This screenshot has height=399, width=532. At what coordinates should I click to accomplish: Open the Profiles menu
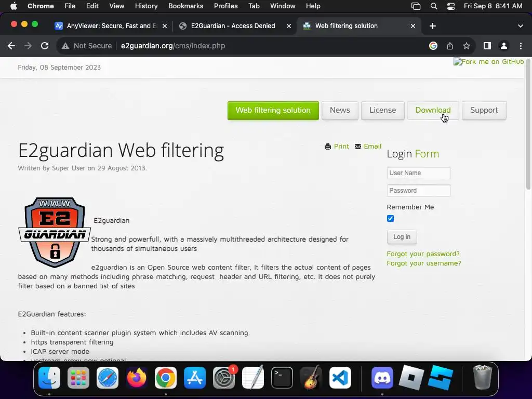[x=225, y=6]
